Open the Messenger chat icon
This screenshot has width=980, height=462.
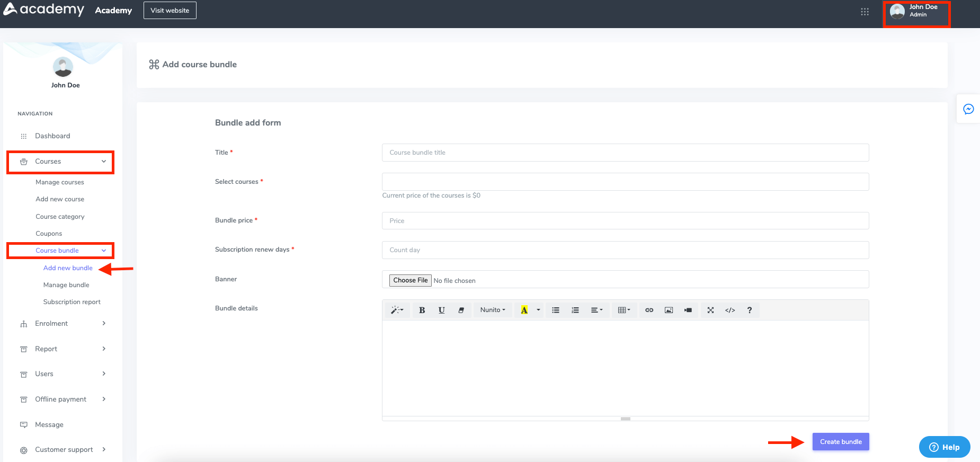(968, 109)
